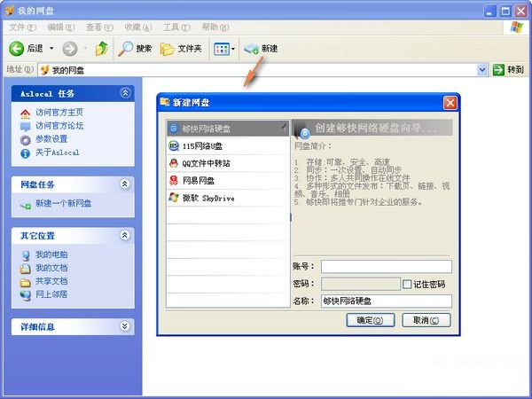The image size is (532, 399).
Task: Select 网易网盘 entry
Action: pos(228,181)
